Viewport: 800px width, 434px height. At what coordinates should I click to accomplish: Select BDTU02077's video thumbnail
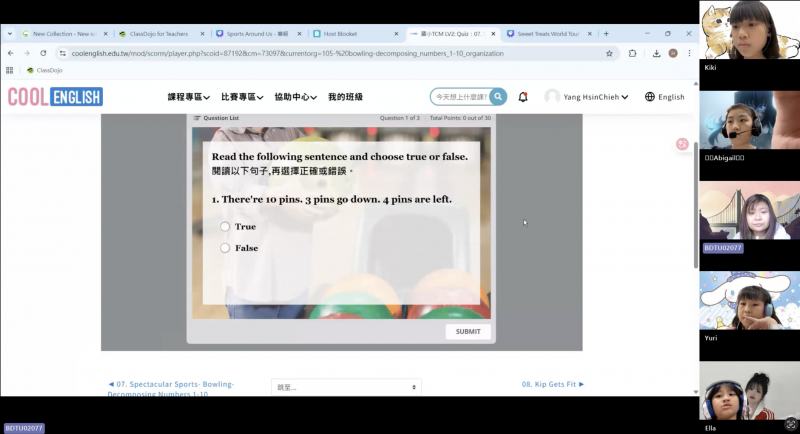tap(749, 210)
